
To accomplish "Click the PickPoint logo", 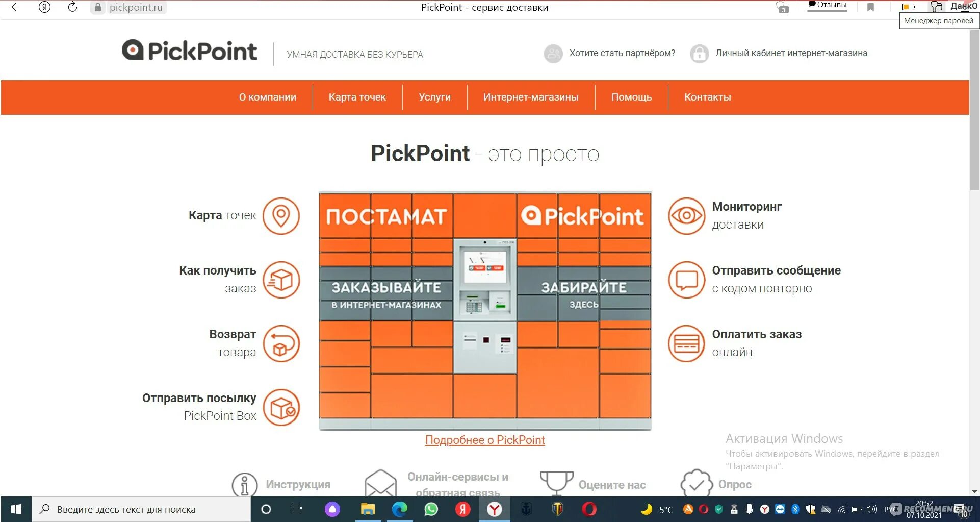I will pos(189,51).
